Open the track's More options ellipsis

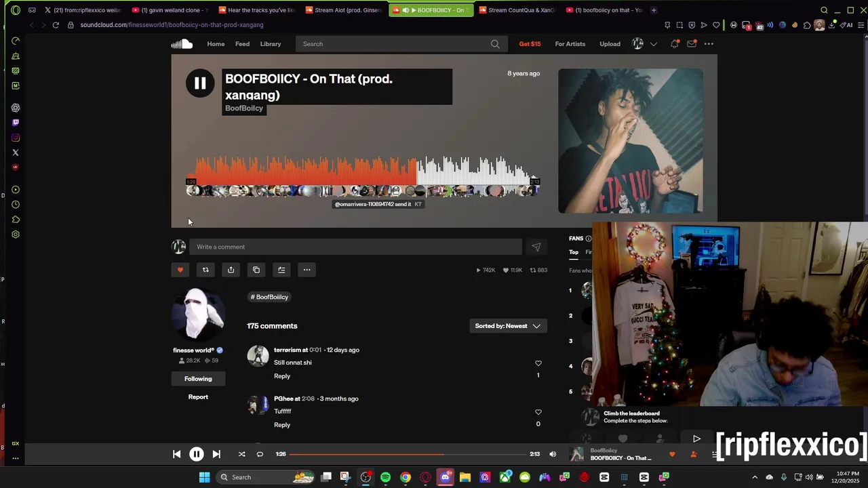pyautogui.click(x=307, y=270)
